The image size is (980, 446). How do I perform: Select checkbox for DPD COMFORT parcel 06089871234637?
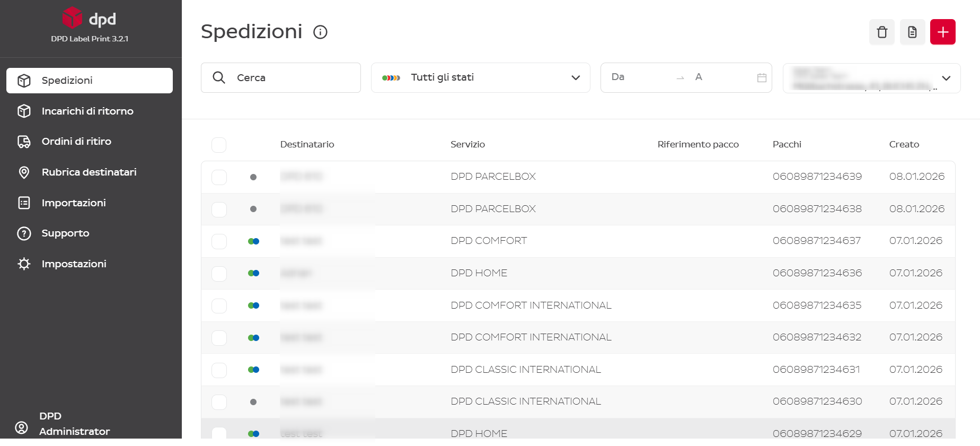tap(219, 241)
